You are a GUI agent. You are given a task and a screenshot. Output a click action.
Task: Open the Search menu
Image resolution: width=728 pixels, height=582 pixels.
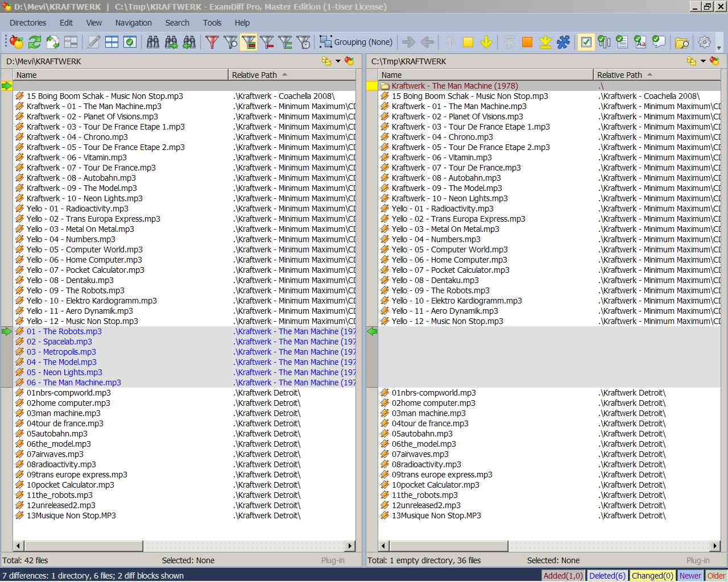tap(177, 23)
